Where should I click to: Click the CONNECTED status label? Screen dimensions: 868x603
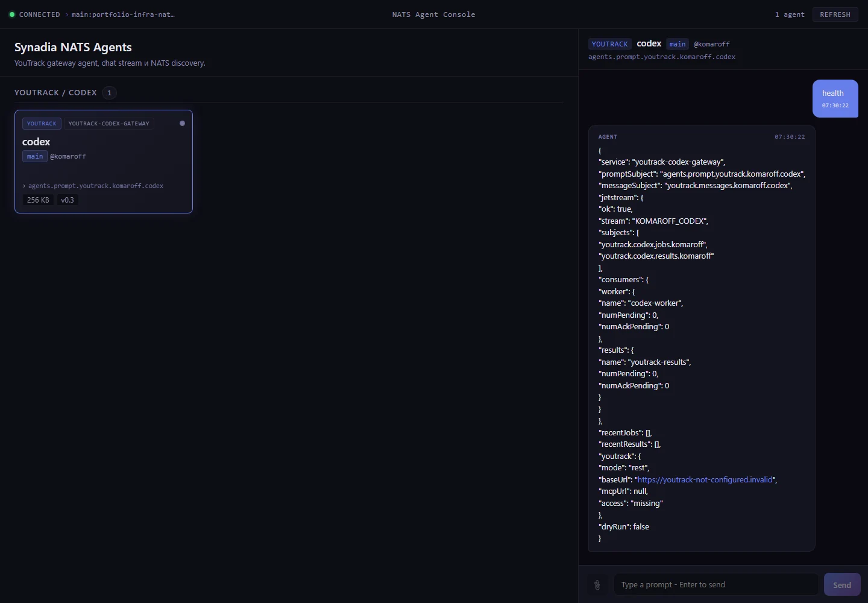(x=40, y=14)
